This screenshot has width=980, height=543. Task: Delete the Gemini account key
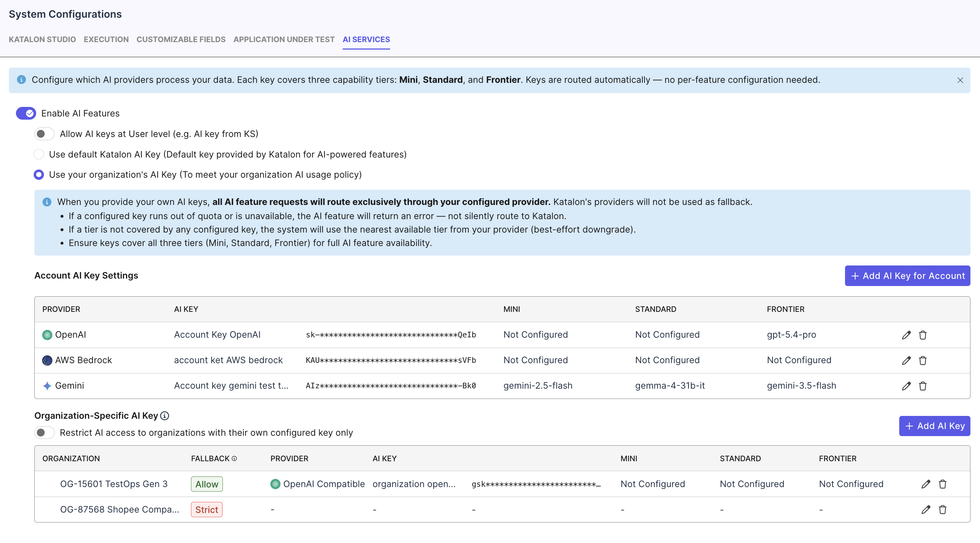pyautogui.click(x=923, y=386)
